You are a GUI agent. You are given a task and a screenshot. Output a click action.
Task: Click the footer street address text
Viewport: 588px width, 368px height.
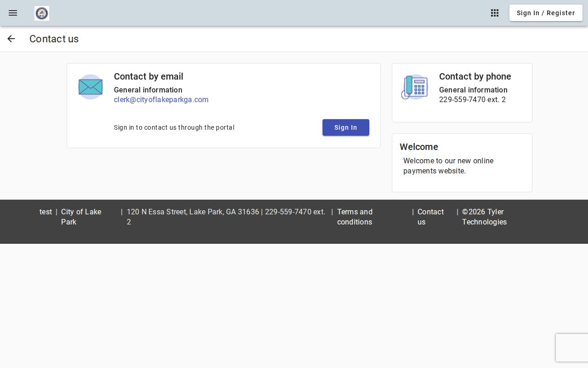193,212
